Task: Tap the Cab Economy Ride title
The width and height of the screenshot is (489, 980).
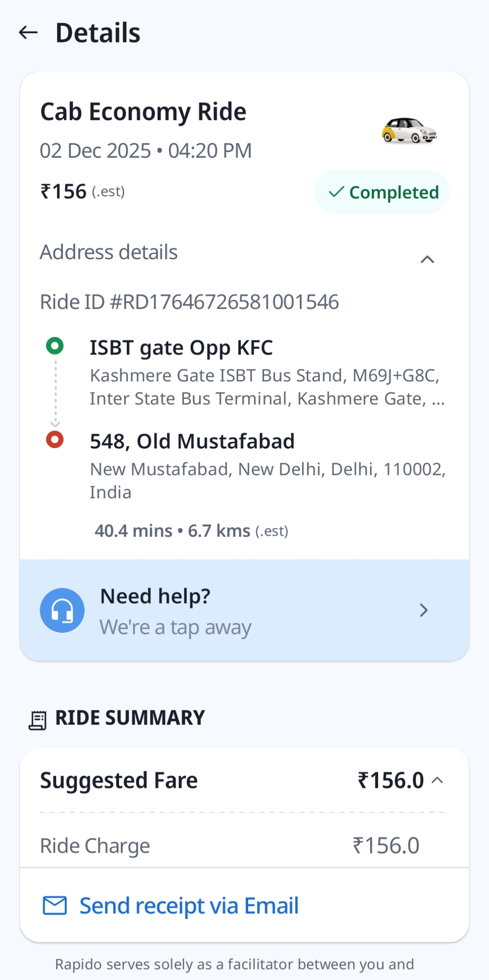Action: (143, 112)
